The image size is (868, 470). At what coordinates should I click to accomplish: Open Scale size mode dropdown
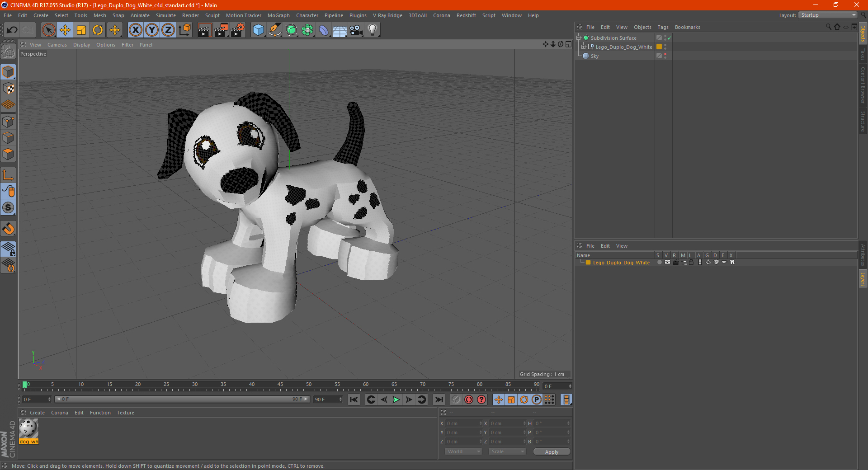pyautogui.click(x=507, y=451)
